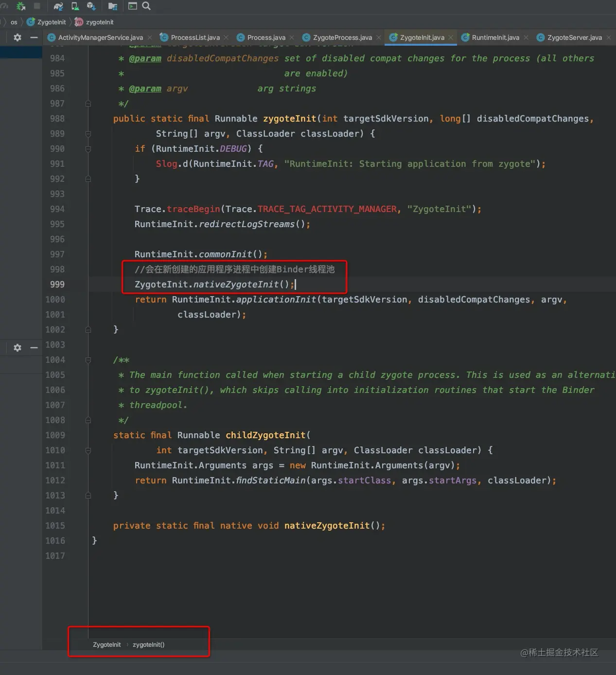Close the ZygoteServer.java tab

(x=609, y=37)
